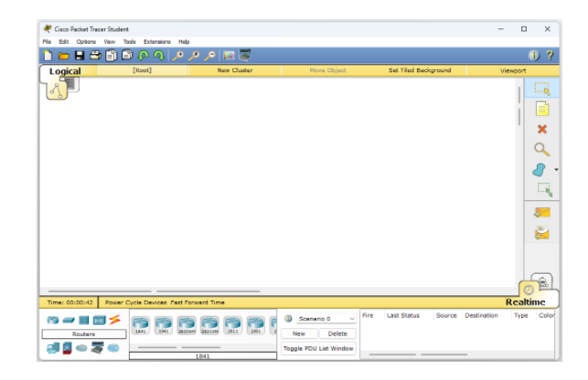
Task: Pick the 1841 router device
Action: (x=141, y=324)
